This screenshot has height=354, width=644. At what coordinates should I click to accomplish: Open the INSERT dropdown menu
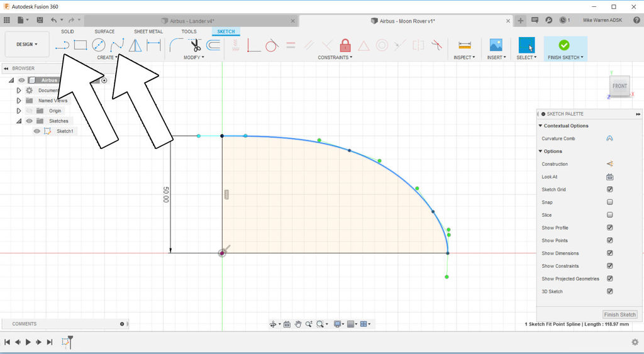(497, 57)
